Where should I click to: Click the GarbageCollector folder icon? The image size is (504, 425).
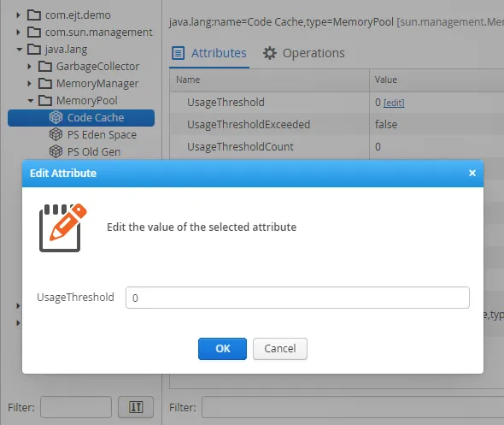point(45,66)
